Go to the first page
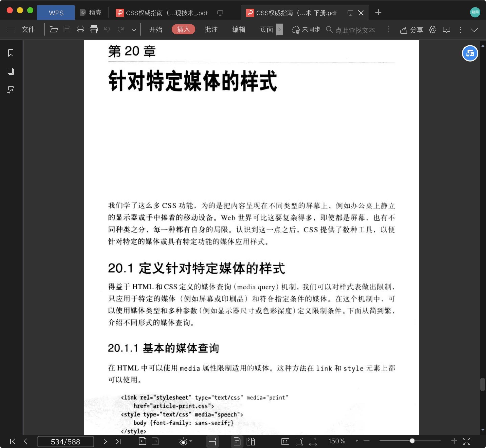This screenshot has width=486, height=448. (x=13, y=441)
